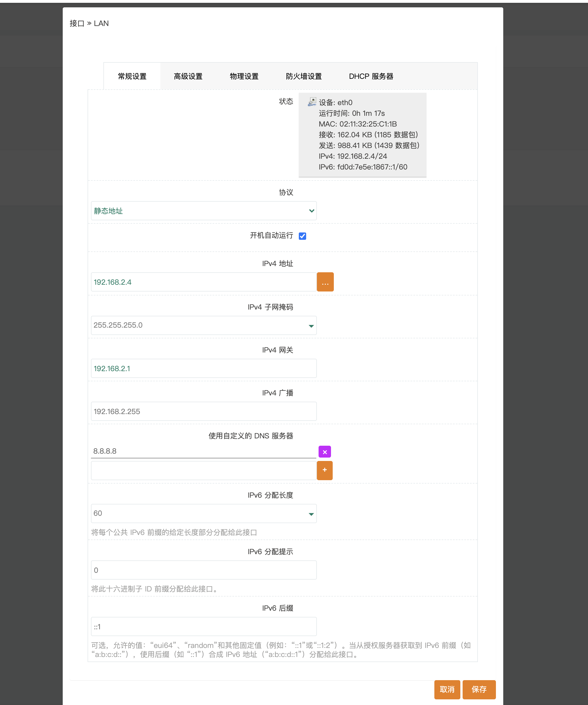Click the 运行时间: 0h 1m 17s text
This screenshot has width=588, height=705.
352,113
